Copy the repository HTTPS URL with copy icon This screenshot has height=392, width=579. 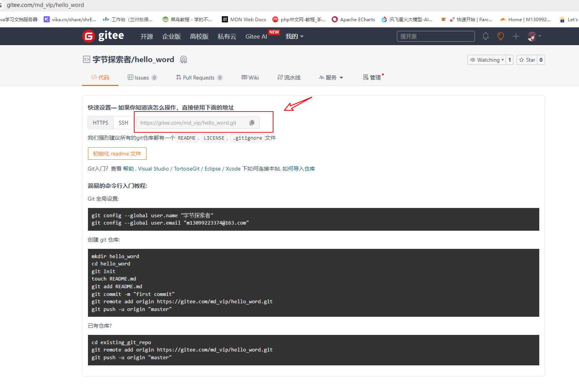pyautogui.click(x=252, y=123)
